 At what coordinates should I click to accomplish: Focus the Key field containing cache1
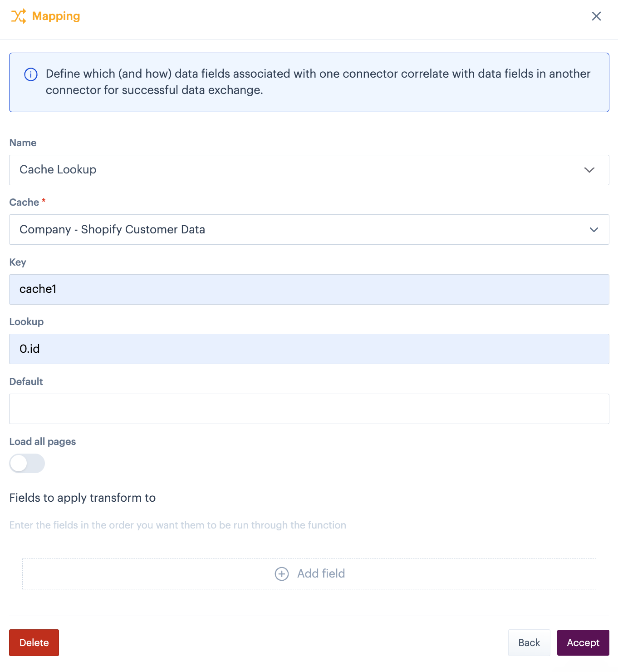tap(309, 289)
